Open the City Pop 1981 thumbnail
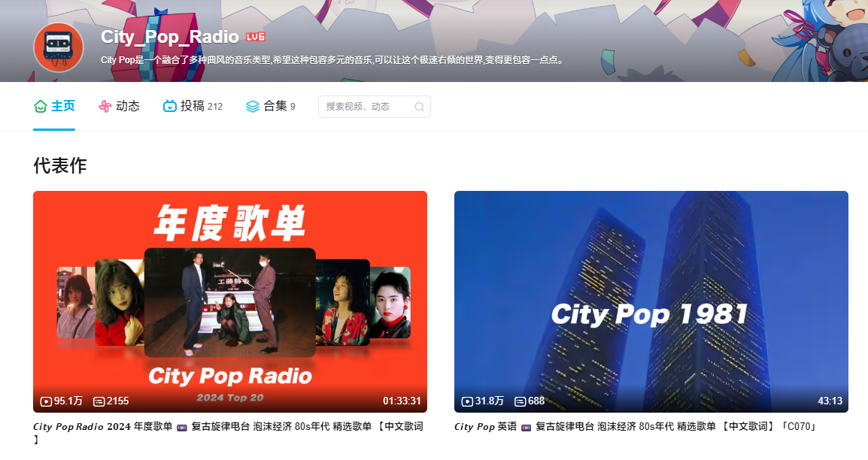Viewport: 868px width, 460px height. tap(651, 301)
